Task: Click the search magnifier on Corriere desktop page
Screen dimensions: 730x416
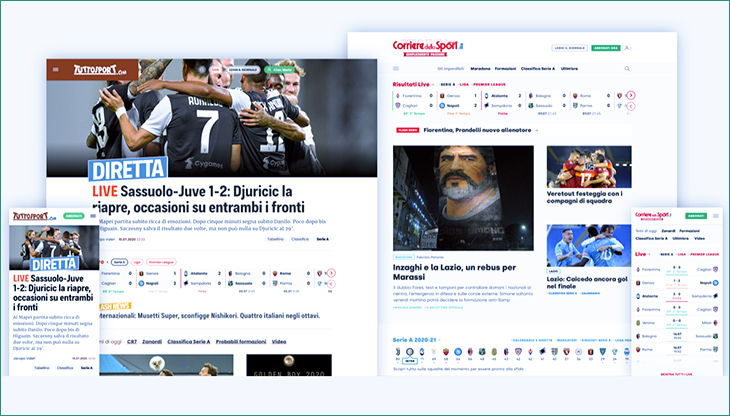Action: 627,68
